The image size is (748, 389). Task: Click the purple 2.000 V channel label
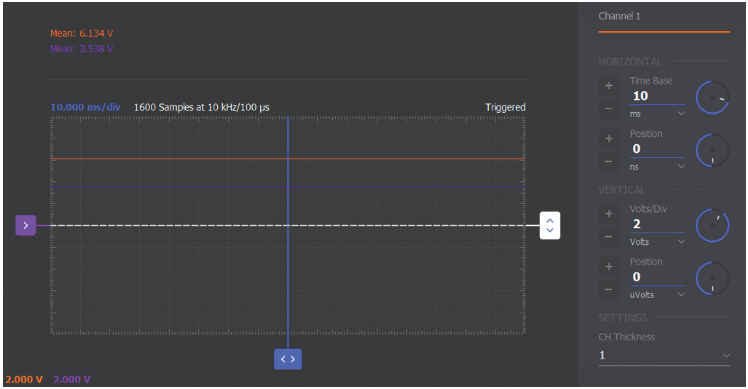(72, 379)
